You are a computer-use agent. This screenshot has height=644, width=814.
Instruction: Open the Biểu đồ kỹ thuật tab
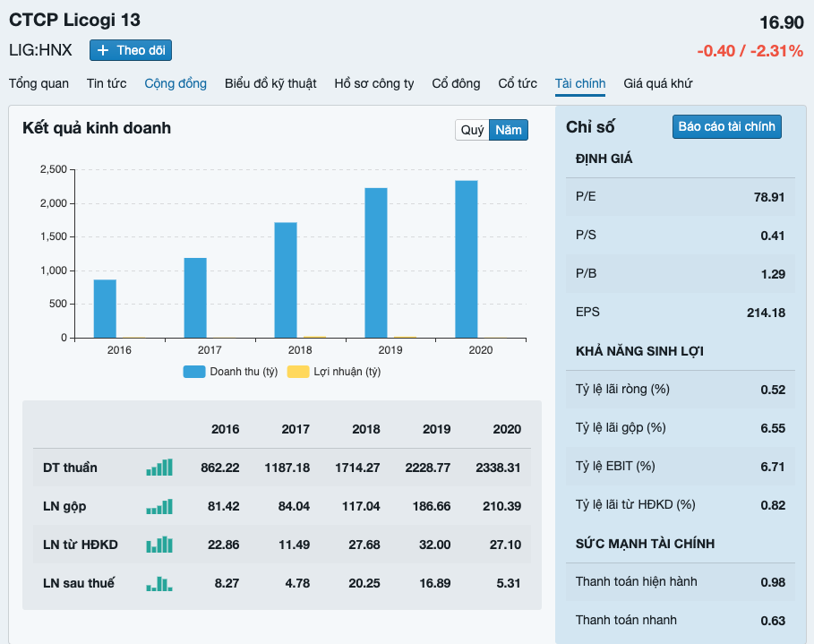coord(270,83)
